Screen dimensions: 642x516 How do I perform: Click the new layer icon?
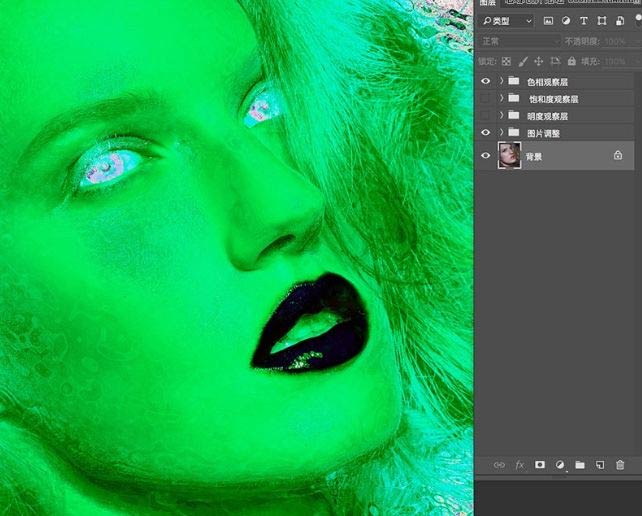(x=600, y=465)
